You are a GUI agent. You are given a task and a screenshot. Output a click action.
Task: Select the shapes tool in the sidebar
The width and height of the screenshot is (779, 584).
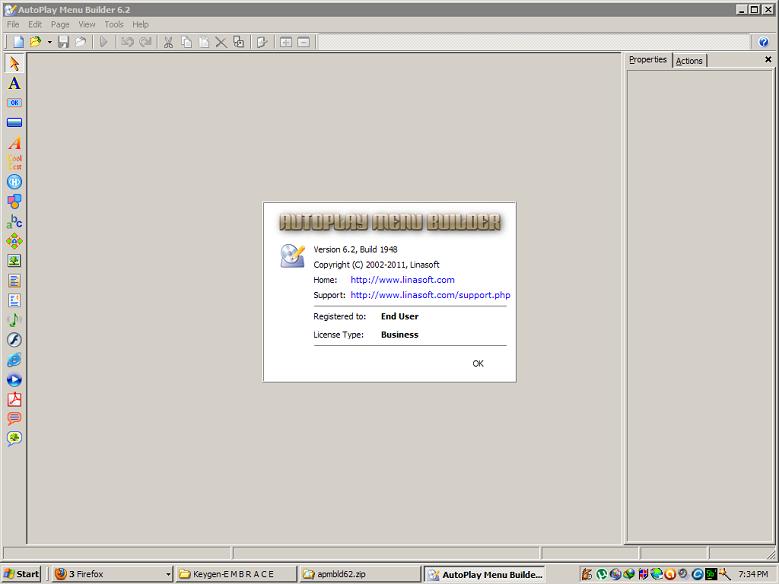(x=14, y=201)
